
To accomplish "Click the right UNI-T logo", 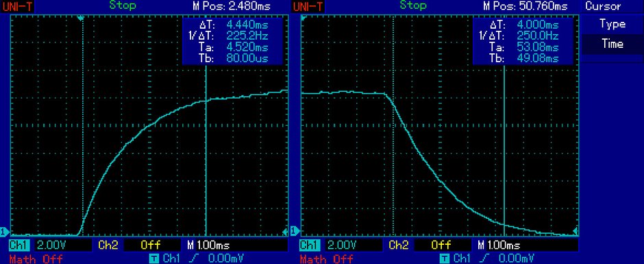I will pos(308,6).
